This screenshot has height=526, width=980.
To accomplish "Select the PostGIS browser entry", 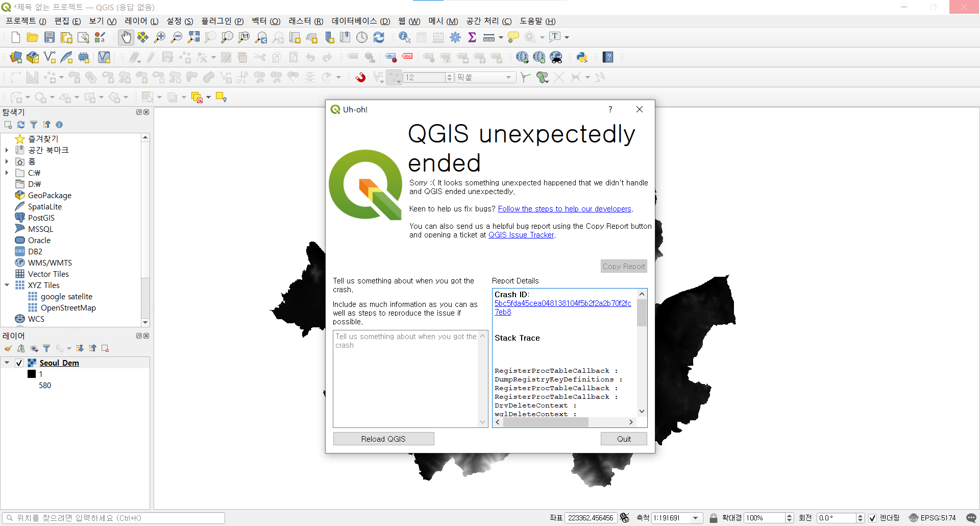I will click(x=41, y=218).
